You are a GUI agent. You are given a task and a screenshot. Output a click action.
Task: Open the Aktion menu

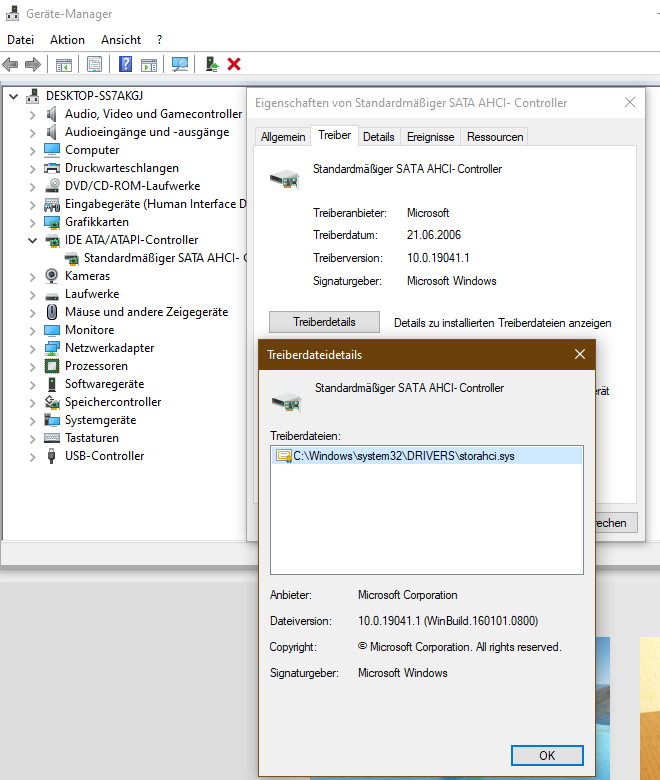coord(67,40)
